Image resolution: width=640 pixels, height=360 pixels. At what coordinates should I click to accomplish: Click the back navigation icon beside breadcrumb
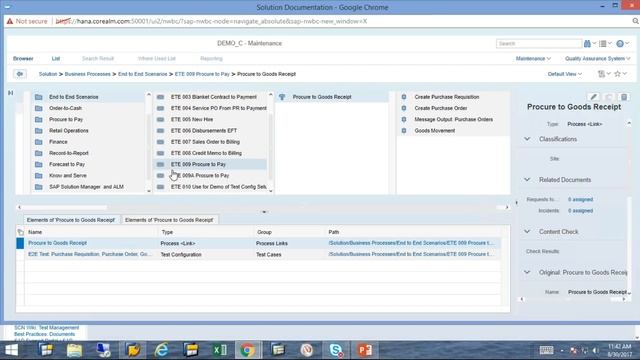(20, 74)
